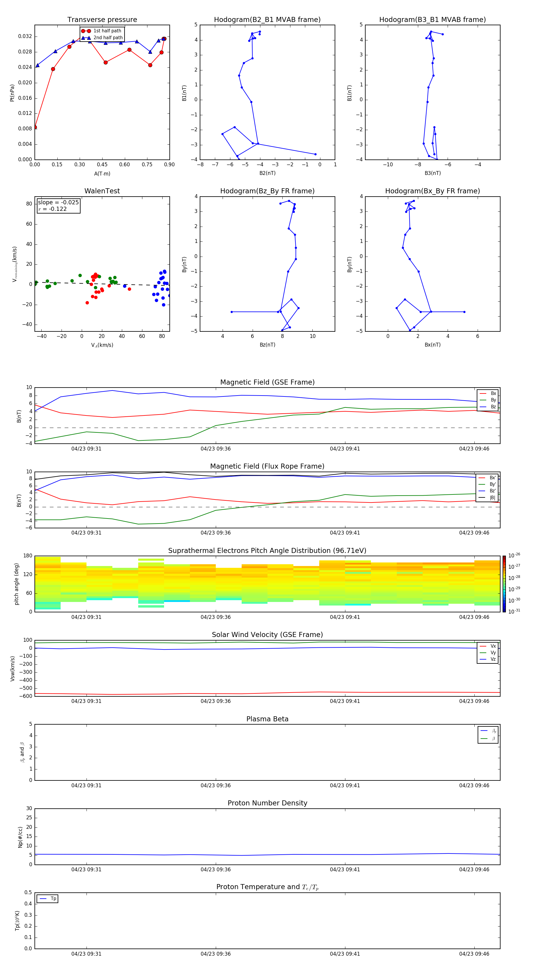Click the 'Proton Temperature and Te/Tp' title

tap(267, 887)
